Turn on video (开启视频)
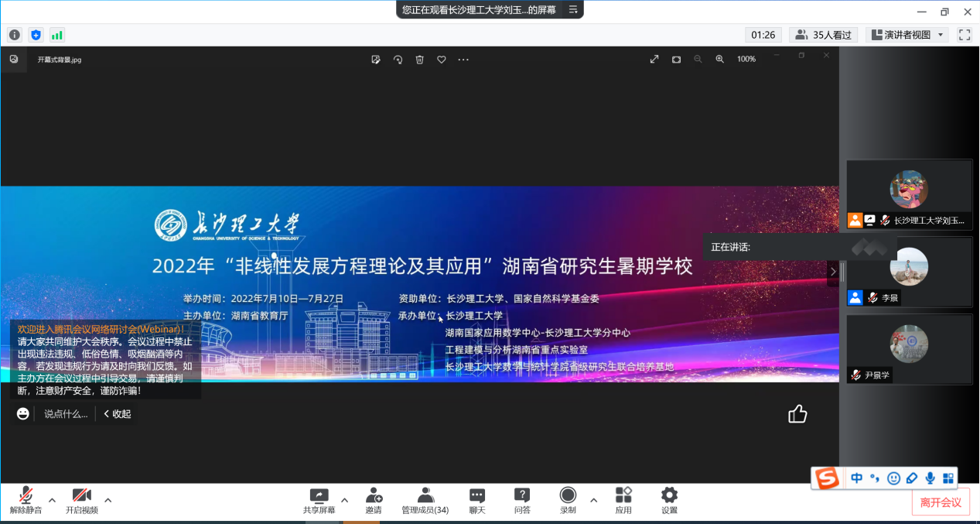The height and width of the screenshot is (524, 980). click(81, 500)
